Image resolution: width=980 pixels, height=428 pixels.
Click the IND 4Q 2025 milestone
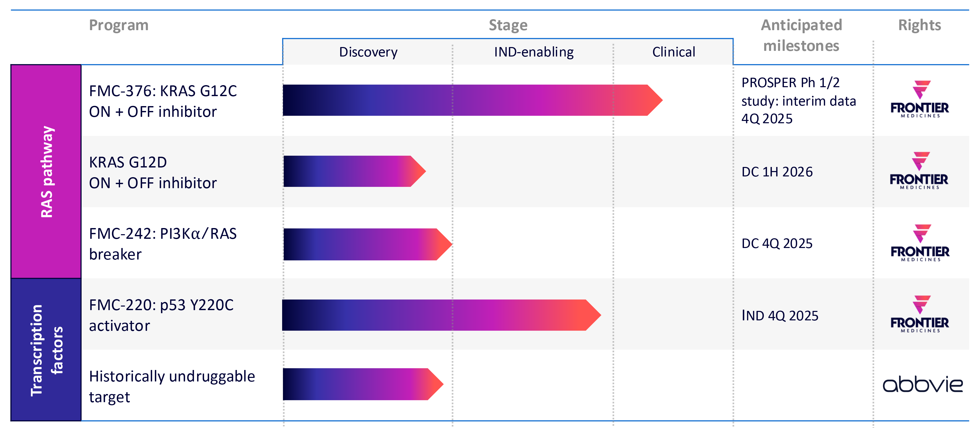point(780,316)
